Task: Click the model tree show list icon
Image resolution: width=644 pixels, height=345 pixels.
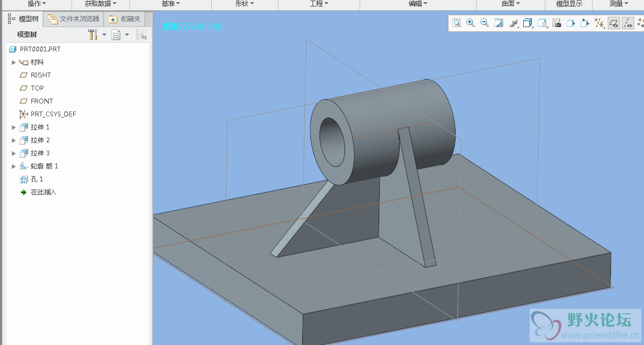Action: [x=116, y=35]
